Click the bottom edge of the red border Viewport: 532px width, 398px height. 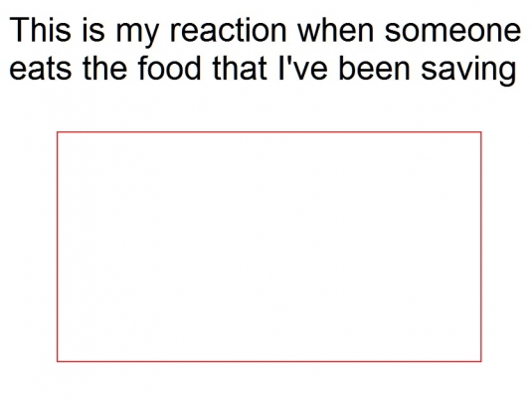click(x=269, y=361)
